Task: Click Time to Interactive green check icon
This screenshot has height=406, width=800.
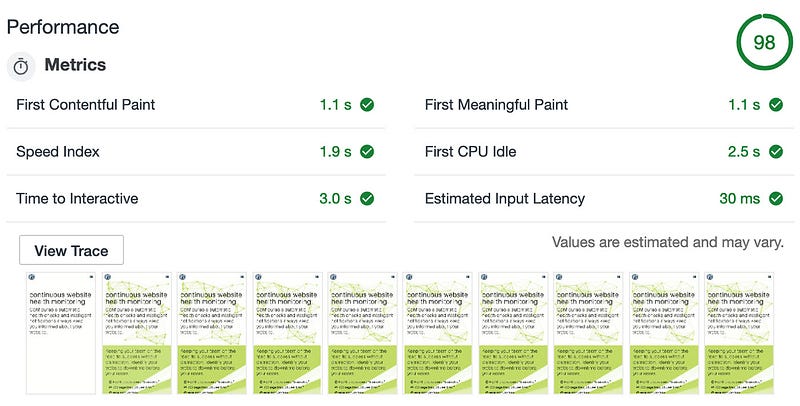Action: [x=367, y=198]
